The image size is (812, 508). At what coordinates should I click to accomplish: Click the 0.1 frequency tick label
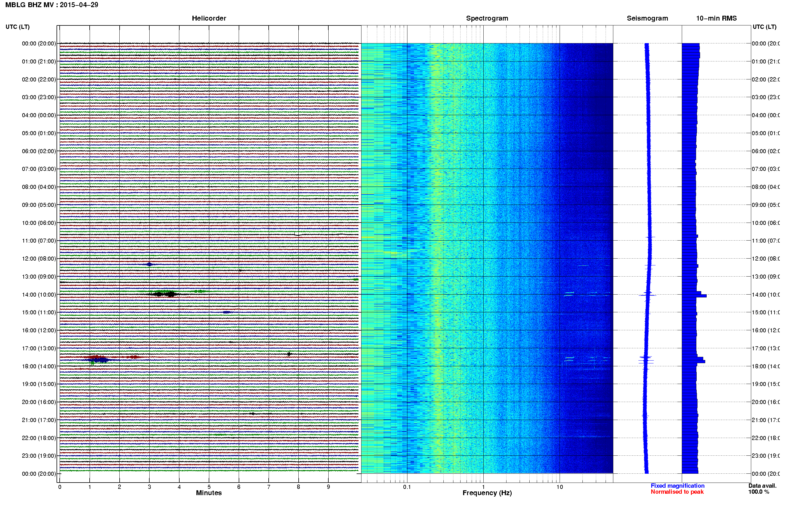point(407,487)
